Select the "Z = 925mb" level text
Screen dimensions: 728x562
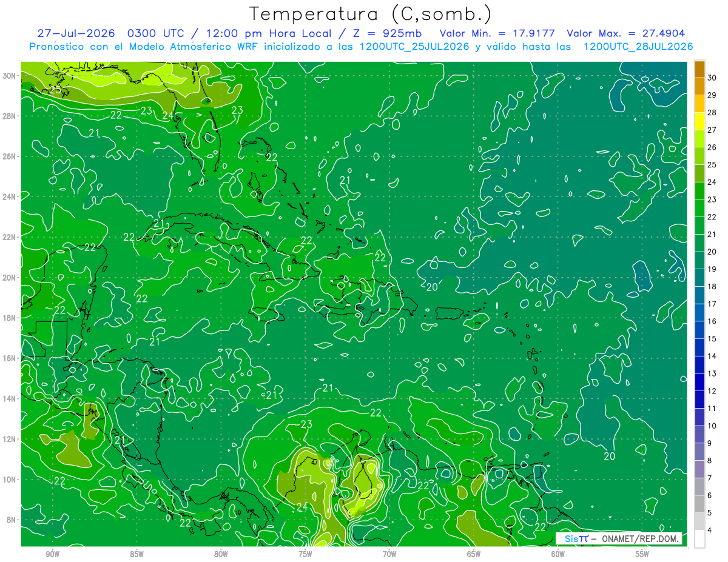click(x=388, y=33)
